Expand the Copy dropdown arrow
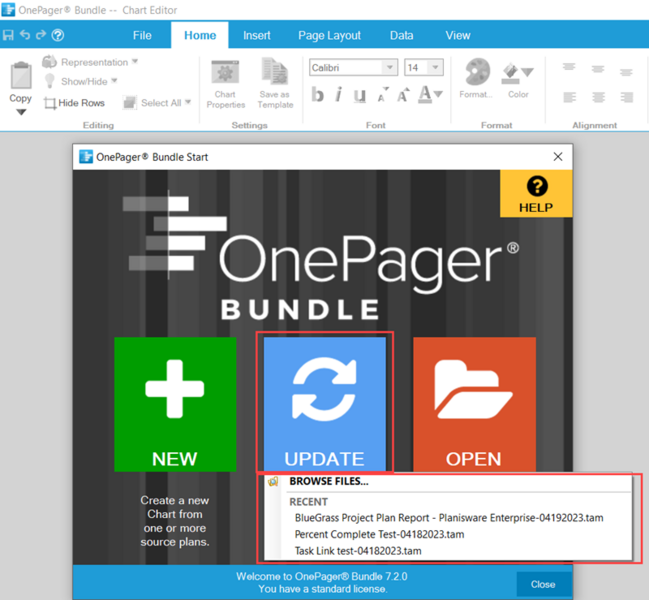This screenshot has height=600, width=649. click(x=21, y=112)
